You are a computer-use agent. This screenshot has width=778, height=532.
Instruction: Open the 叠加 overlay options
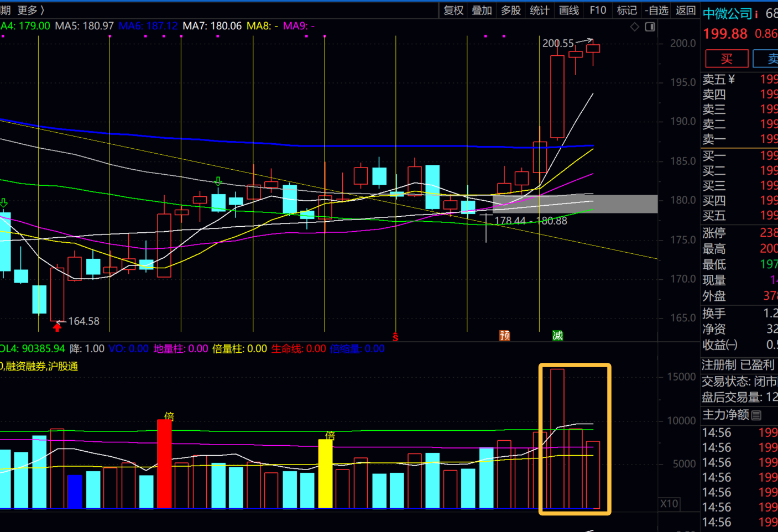pos(482,10)
